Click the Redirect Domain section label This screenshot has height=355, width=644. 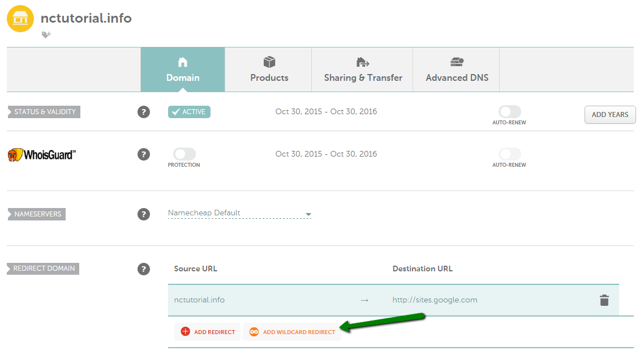[44, 269]
